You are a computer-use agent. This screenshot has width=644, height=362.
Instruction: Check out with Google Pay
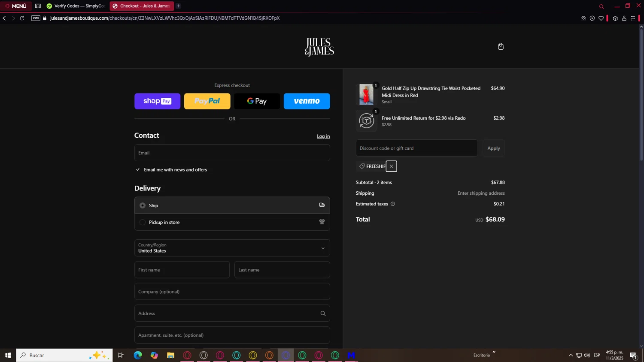pyautogui.click(x=257, y=101)
